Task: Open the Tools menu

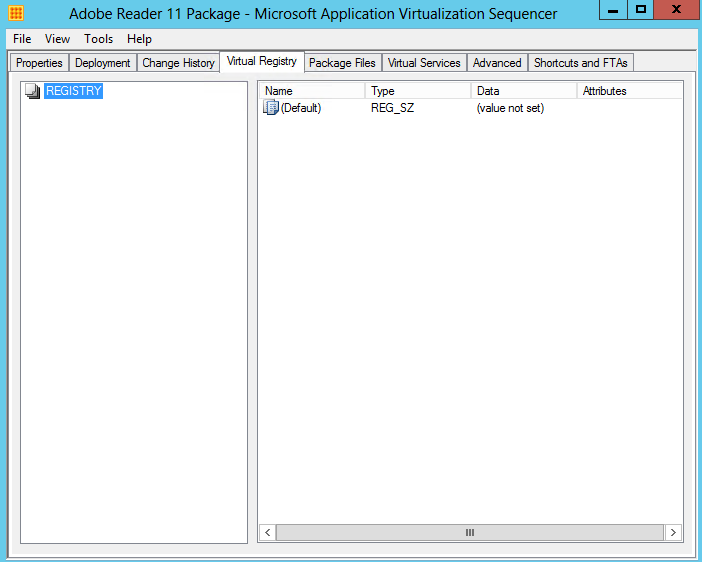Action: click(x=98, y=39)
